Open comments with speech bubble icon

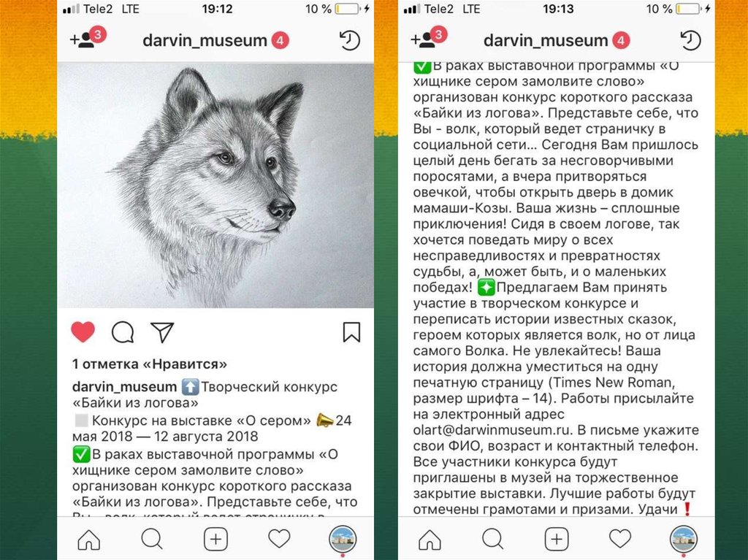[123, 332]
